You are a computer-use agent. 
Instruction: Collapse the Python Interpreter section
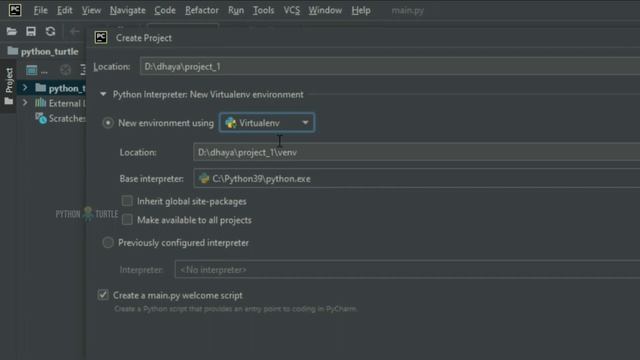(103, 94)
